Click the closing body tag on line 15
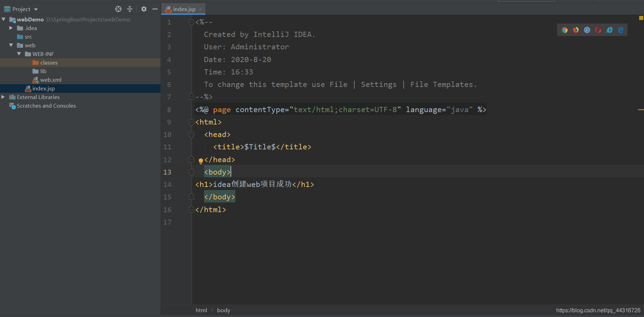Viewport: 644px width, 317px height. point(219,197)
